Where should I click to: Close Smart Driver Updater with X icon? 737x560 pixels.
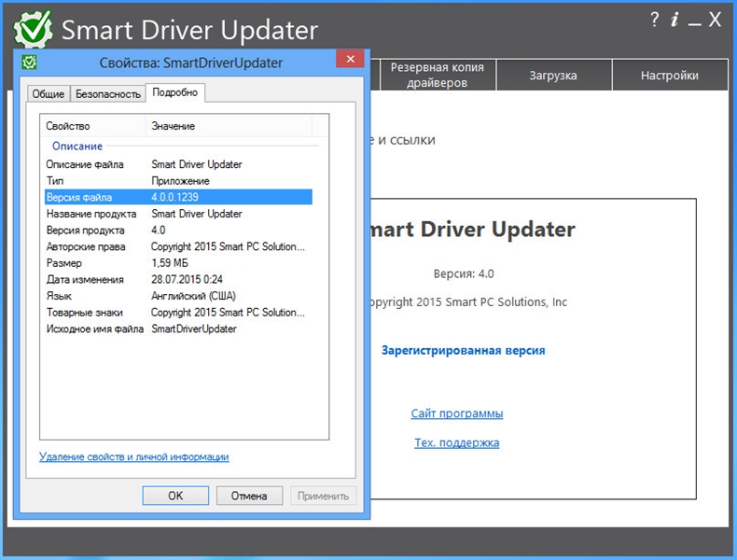pyautogui.click(x=715, y=20)
